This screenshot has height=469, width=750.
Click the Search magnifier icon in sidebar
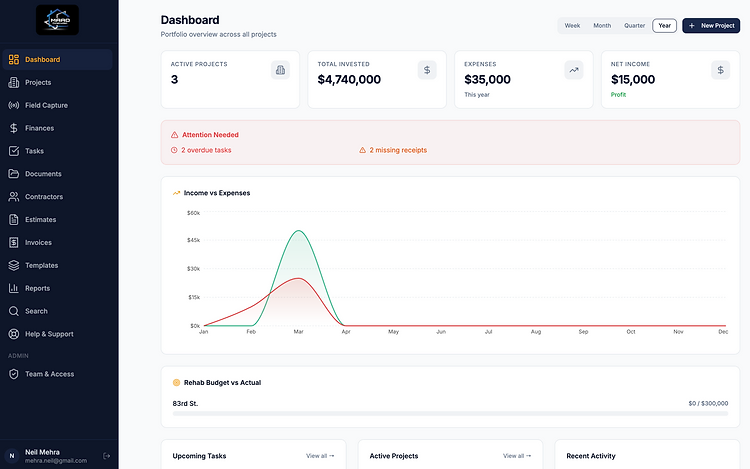point(13,311)
